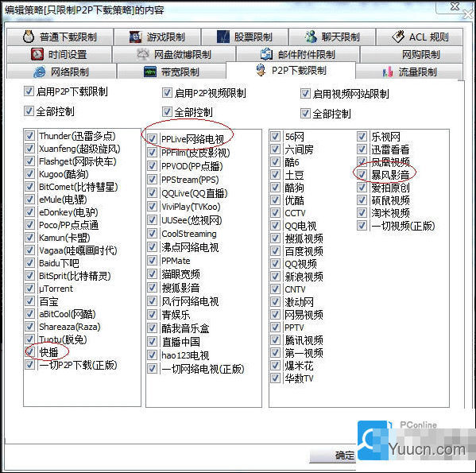The image size is (476, 473).
Task: Toggle 搜狐视频 checkbox
Action: click(275, 238)
